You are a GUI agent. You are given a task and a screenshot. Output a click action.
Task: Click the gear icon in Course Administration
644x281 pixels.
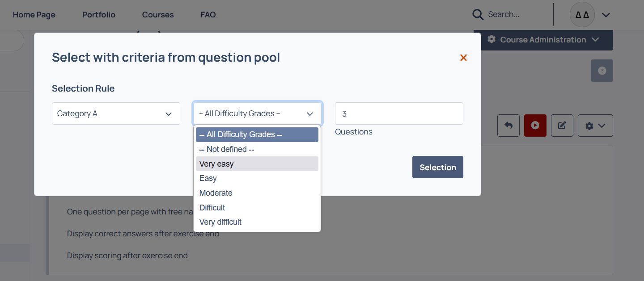pyautogui.click(x=491, y=39)
